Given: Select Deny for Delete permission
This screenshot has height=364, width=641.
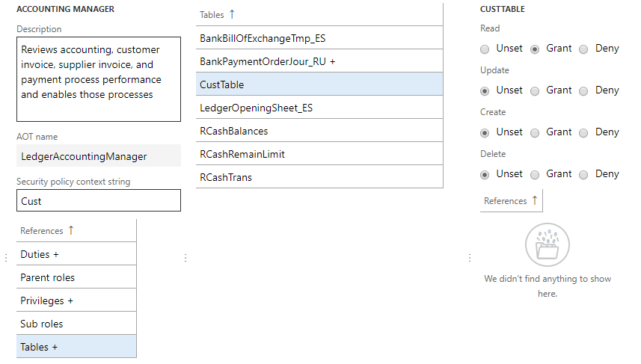Looking at the screenshot, I should click(583, 174).
